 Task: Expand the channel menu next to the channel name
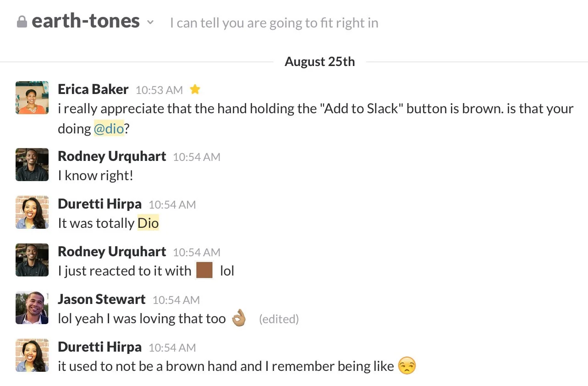click(x=150, y=22)
